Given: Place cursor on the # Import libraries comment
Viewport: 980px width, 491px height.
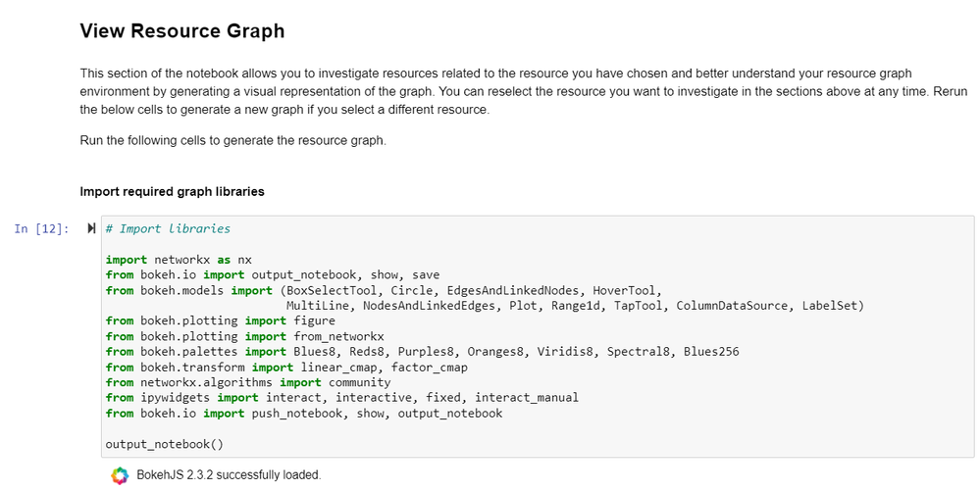Looking at the screenshot, I should click(168, 228).
